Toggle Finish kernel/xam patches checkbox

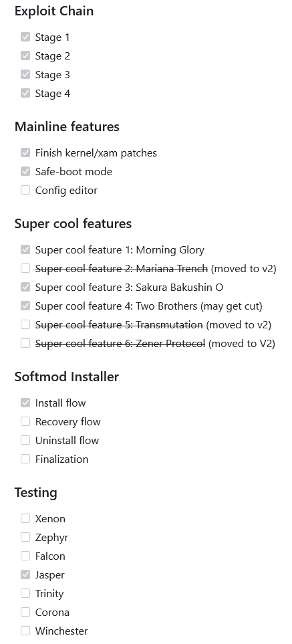tap(25, 152)
